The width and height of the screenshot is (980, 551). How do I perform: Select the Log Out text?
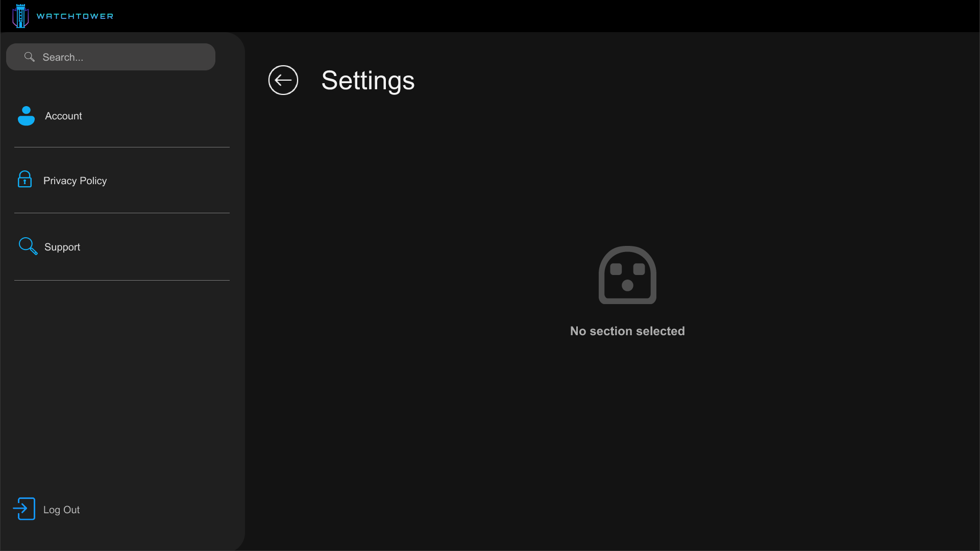pos(61,510)
